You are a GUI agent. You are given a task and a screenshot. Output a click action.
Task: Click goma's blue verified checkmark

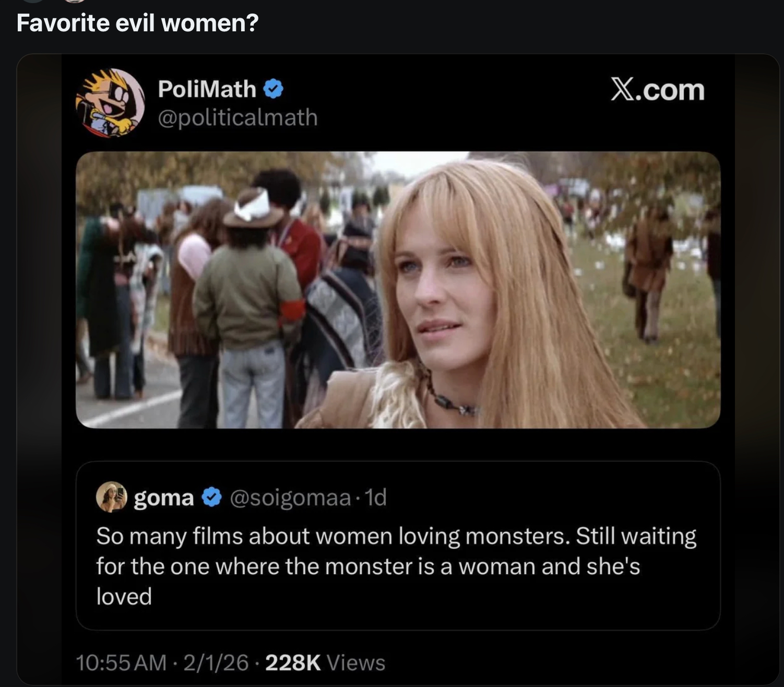[x=211, y=498]
